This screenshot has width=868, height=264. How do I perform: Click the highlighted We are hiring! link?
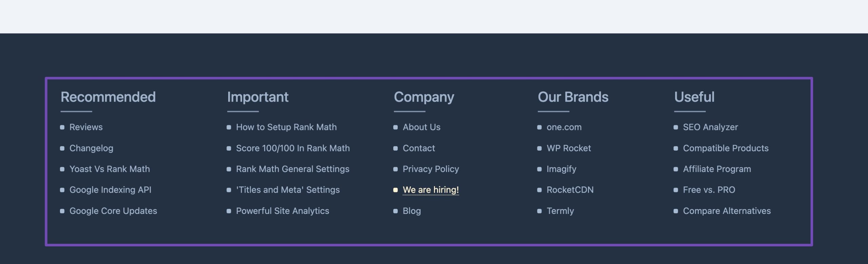click(431, 190)
